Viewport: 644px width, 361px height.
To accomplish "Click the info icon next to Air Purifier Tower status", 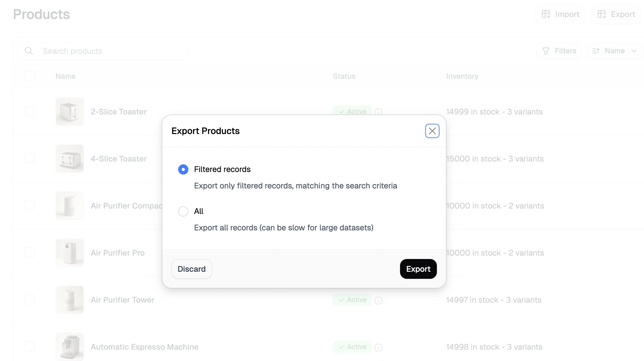I will (378, 300).
